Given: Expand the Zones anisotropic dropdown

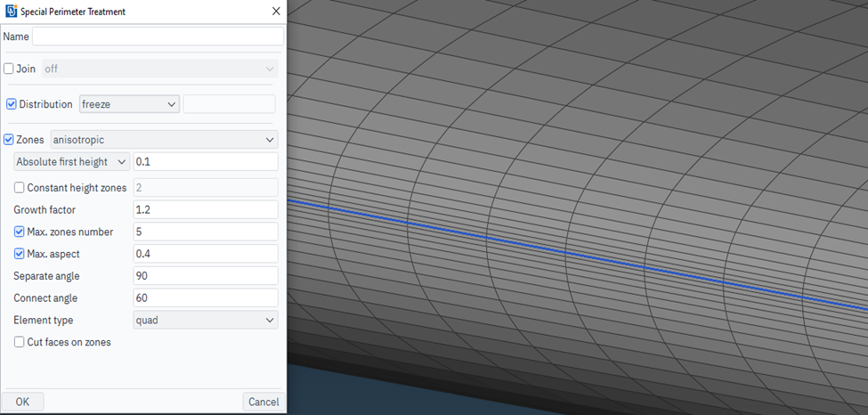Looking at the screenshot, I should [164, 140].
